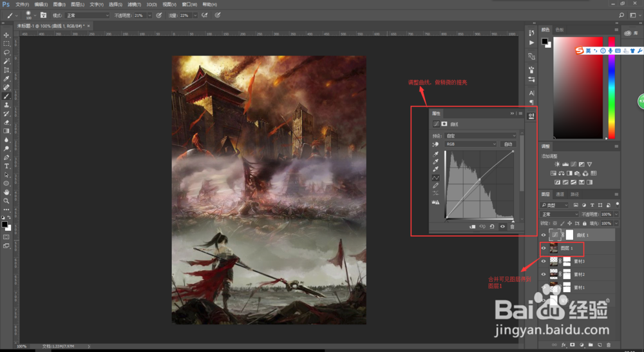This screenshot has width=644, height=352.
Task: Open the curves preset 自定 dropdown
Action: 480,135
